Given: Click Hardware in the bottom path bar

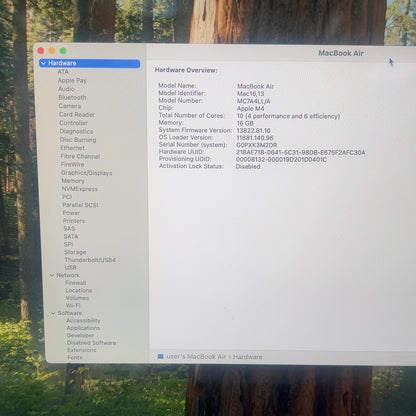Looking at the screenshot, I should pyautogui.click(x=248, y=357).
